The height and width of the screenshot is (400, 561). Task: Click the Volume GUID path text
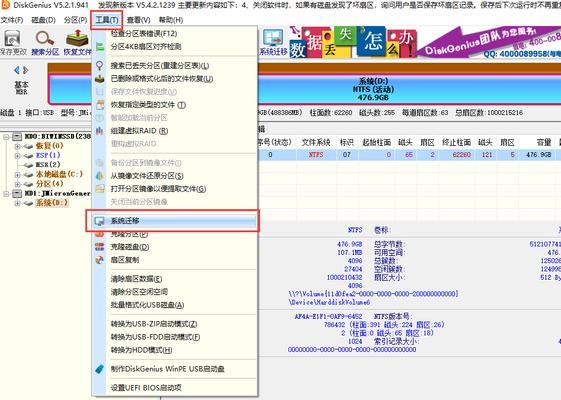point(373,294)
